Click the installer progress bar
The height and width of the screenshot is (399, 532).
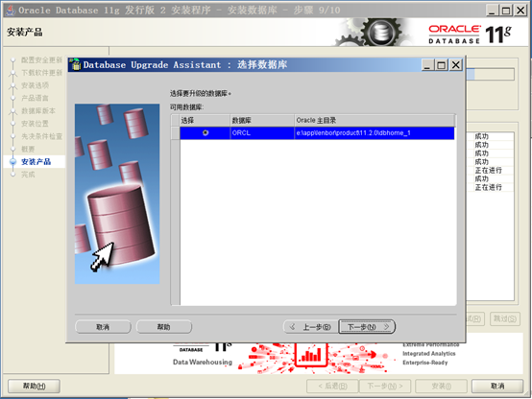tap(491, 74)
